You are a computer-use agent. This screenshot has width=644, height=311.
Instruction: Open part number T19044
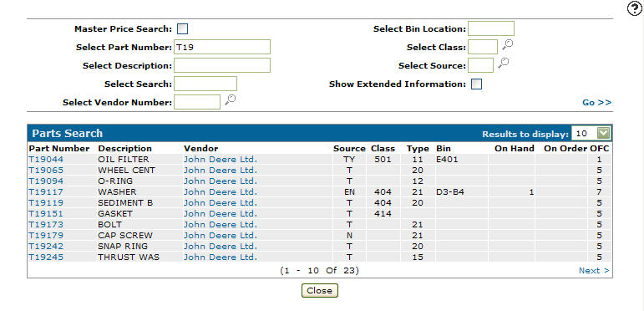point(46,159)
